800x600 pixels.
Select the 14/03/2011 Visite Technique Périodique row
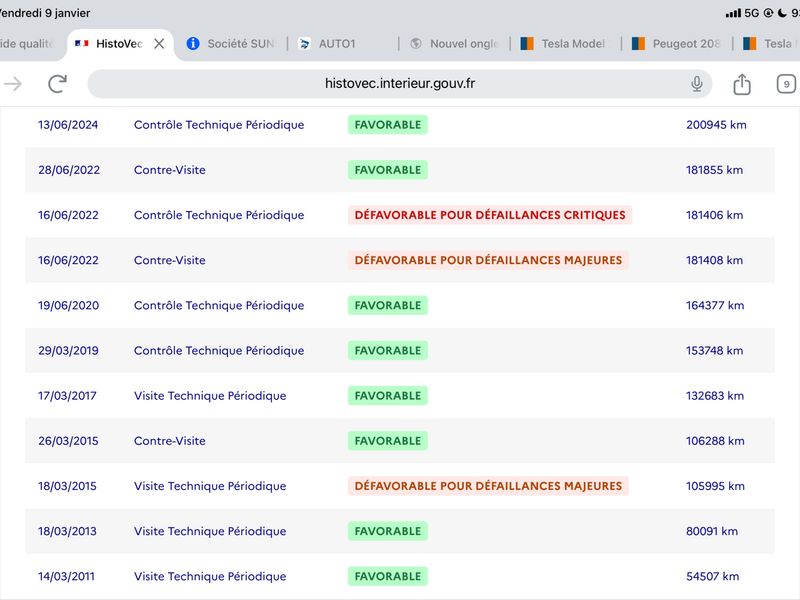(400, 576)
